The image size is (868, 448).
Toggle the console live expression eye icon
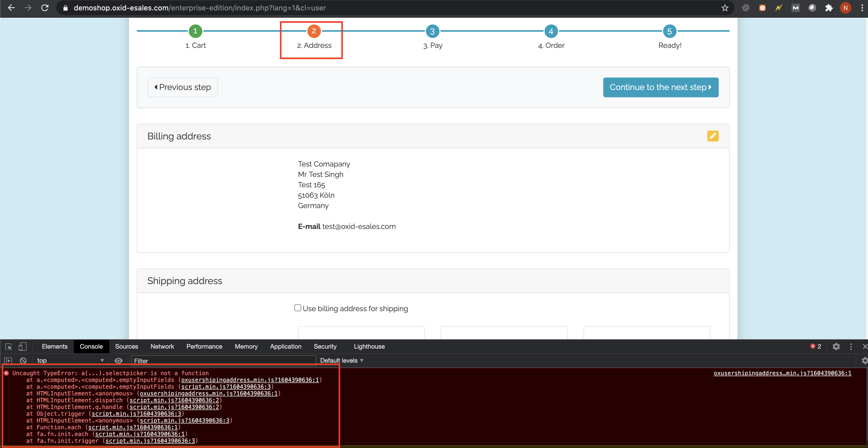tap(118, 360)
